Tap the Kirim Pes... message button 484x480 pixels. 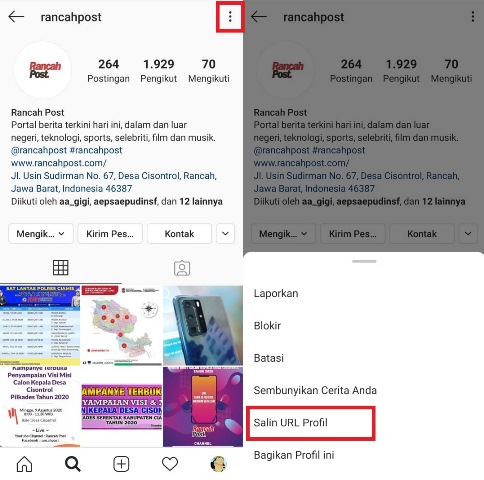(x=110, y=234)
